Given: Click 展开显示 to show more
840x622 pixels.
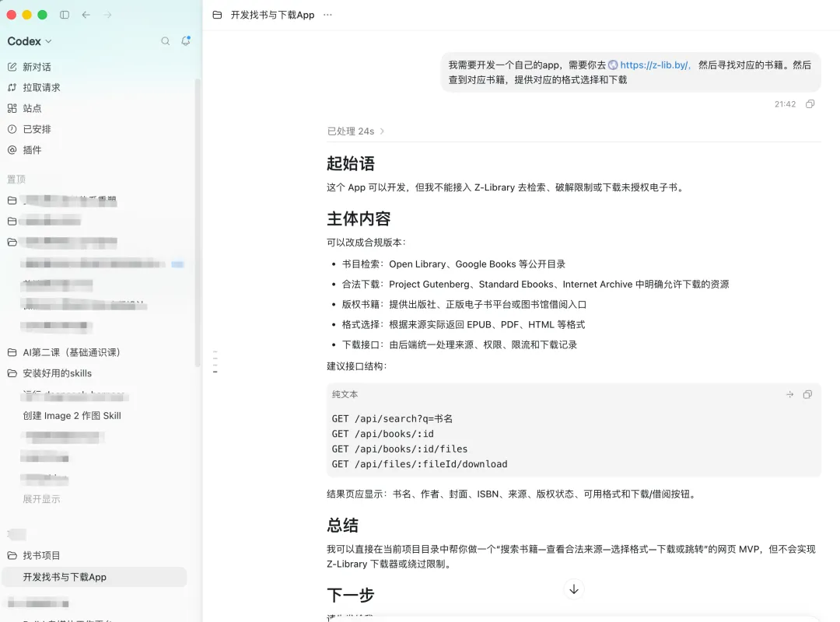Looking at the screenshot, I should (41, 499).
